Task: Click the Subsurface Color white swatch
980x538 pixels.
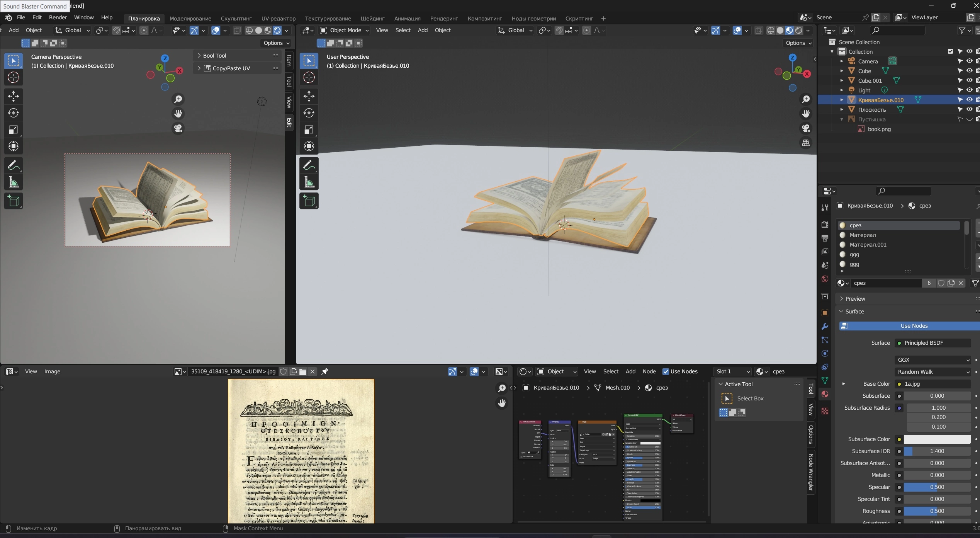Action: coord(937,439)
